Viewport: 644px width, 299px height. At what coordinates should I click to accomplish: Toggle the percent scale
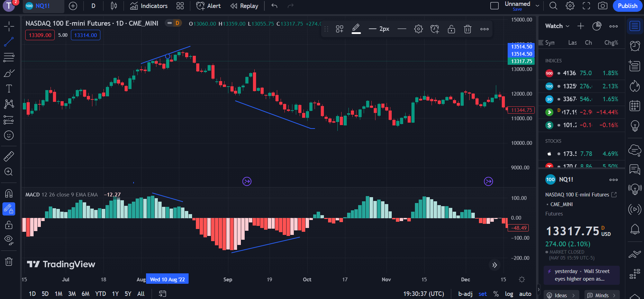(496, 294)
